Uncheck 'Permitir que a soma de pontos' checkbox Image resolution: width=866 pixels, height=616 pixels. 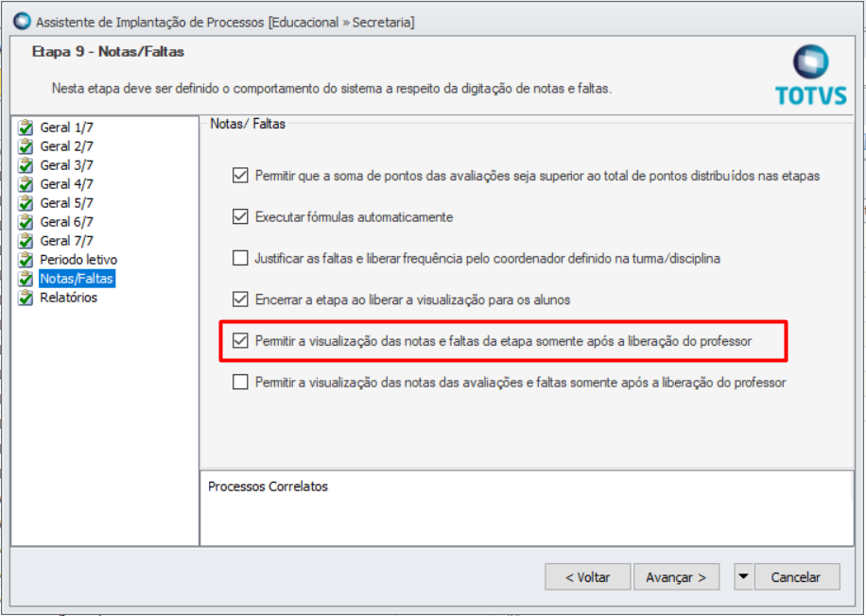[x=240, y=176]
